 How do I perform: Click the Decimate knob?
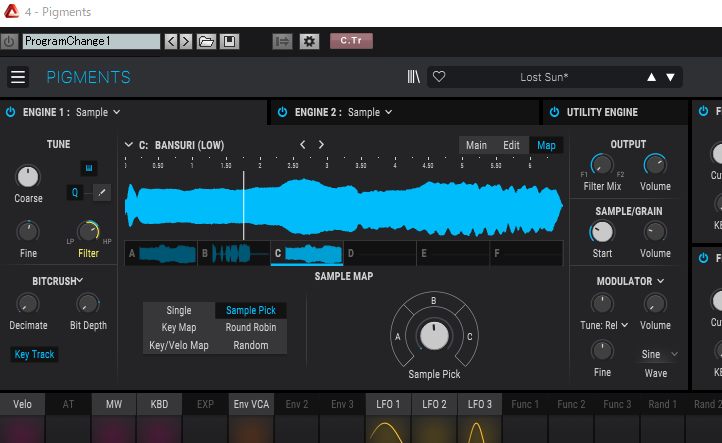click(28, 304)
